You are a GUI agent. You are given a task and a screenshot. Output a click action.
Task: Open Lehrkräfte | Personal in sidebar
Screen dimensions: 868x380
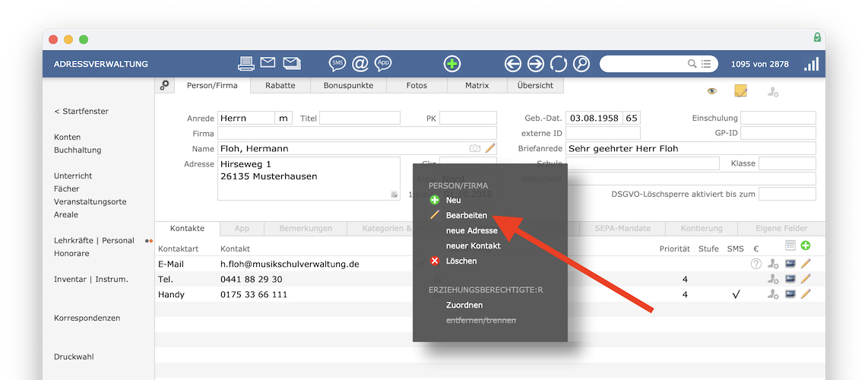94,241
